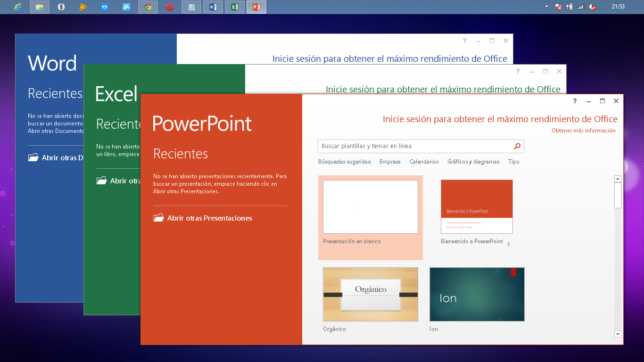
Task: Open other documents folder in Word window
Action: (x=56, y=157)
